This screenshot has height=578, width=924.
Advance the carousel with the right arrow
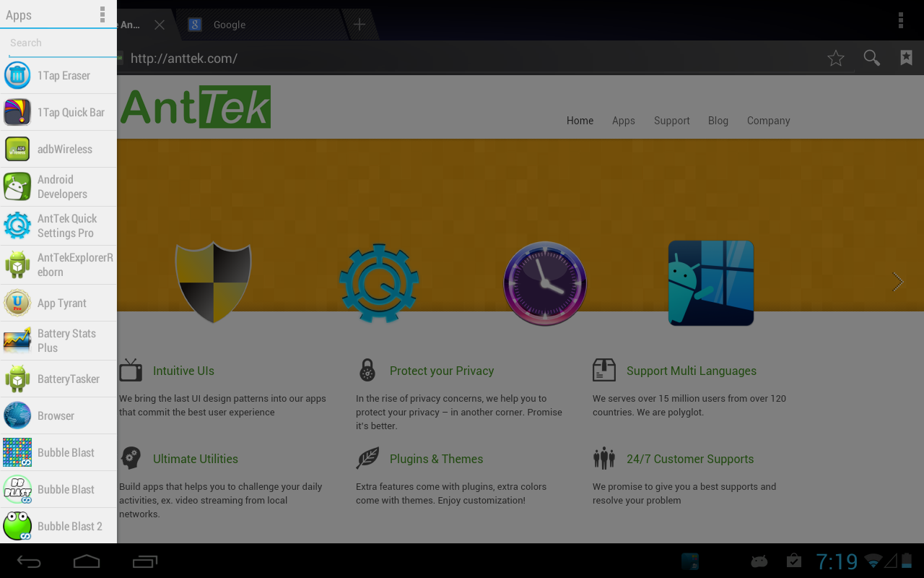coord(897,282)
